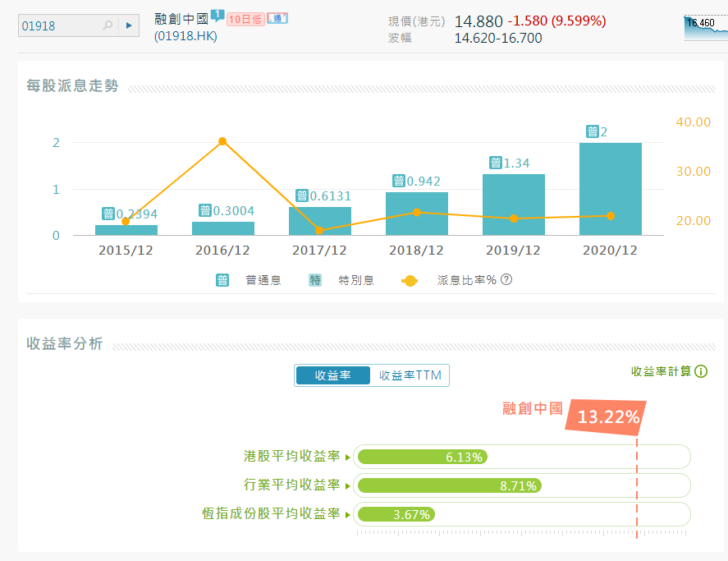This screenshot has height=561, width=728.
Task: Click the 融創中國 stock name in header
Action: coord(181,19)
